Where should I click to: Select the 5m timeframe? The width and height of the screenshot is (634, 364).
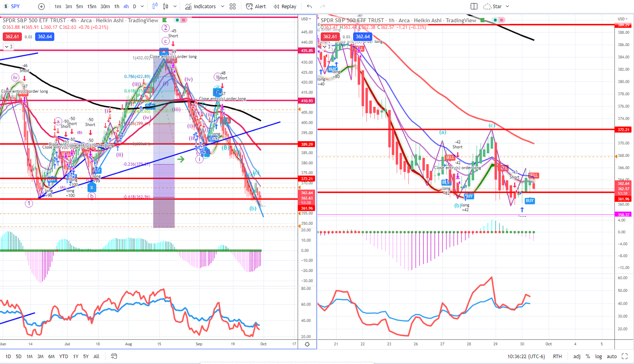[79, 7]
